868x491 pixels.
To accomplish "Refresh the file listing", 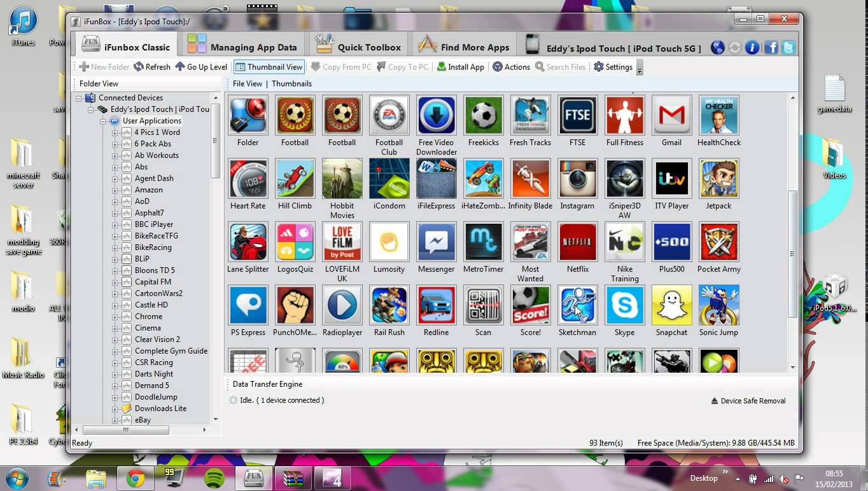I will [x=152, y=67].
